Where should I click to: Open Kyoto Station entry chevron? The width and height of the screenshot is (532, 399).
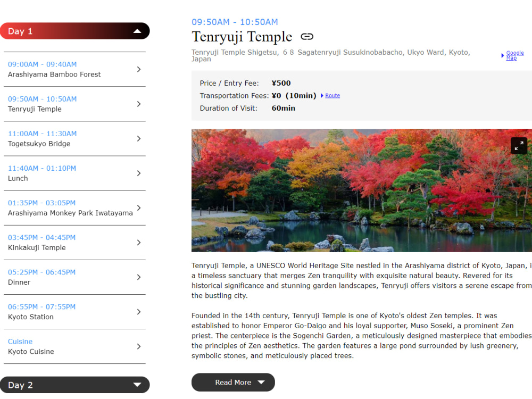tap(138, 311)
